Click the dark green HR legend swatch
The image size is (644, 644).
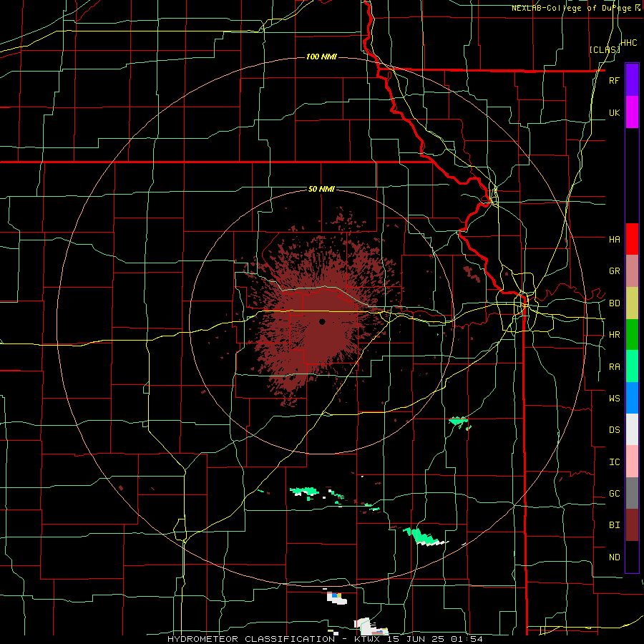tap(632, 334)
